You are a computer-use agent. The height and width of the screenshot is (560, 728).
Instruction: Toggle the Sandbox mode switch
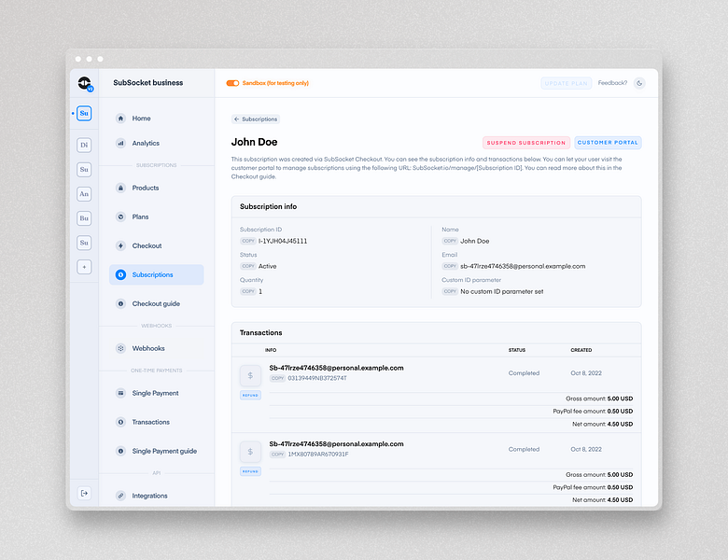tap(232, 83)
